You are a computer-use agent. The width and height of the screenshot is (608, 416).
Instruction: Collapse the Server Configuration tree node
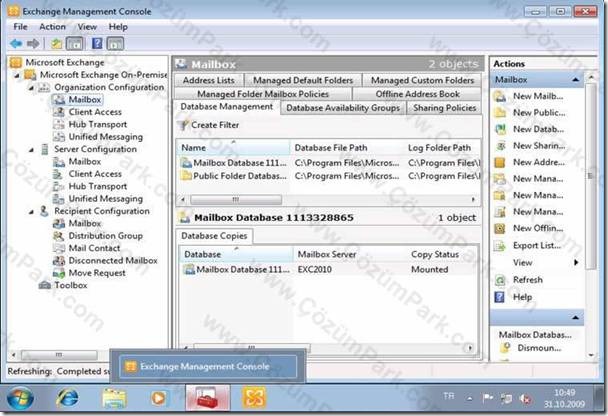[x=32, y=150]
